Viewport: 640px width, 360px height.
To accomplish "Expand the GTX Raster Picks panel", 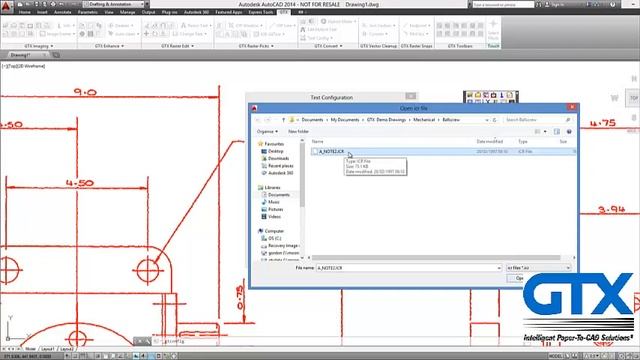I will (x=256, y=46).
